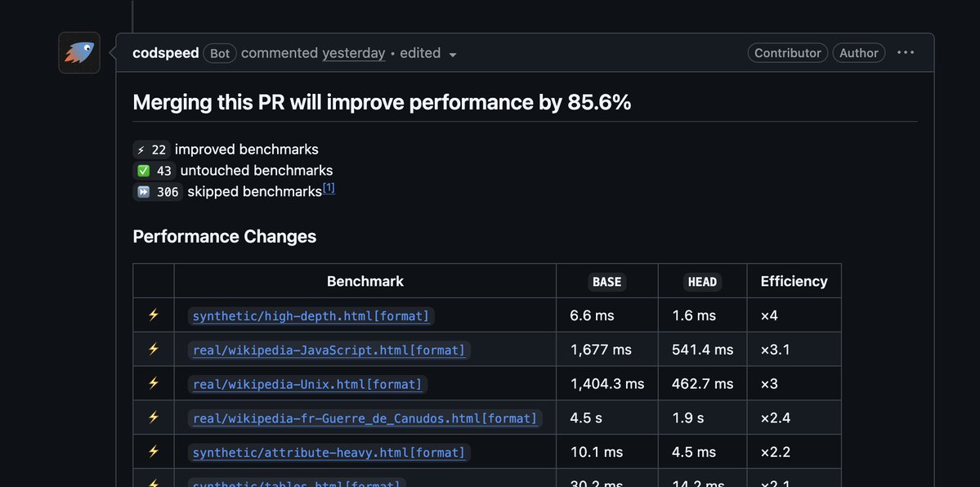Open the comment options ellipsis menu
The width and height of the screenshot is (980, 487).
pos(906,52)
